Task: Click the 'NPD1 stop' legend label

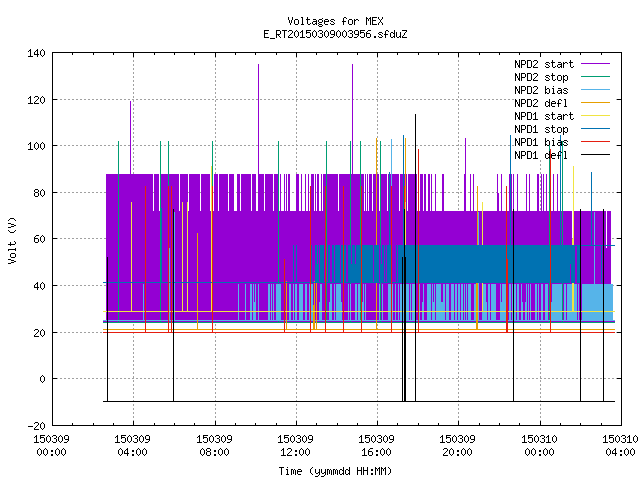Action: coord(541,129)
